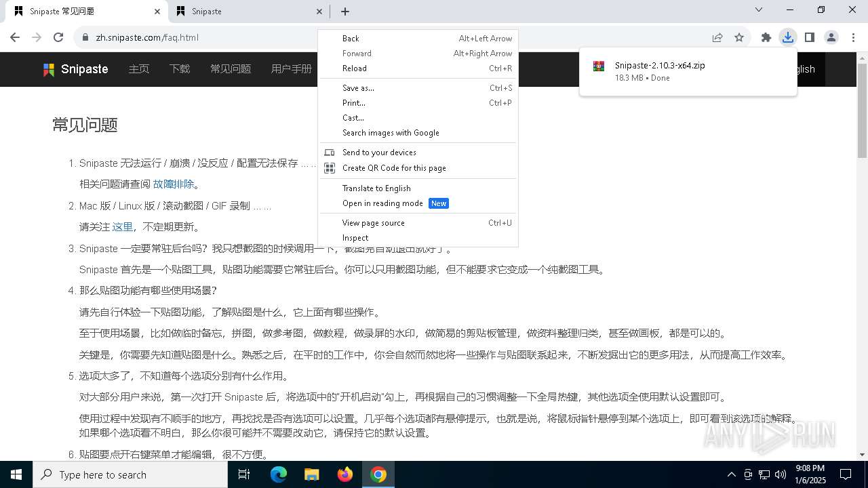Viewport: 868px width, 488px height.
Task: Click the 常见问题 page heading
Action: [x=85, y=125]
